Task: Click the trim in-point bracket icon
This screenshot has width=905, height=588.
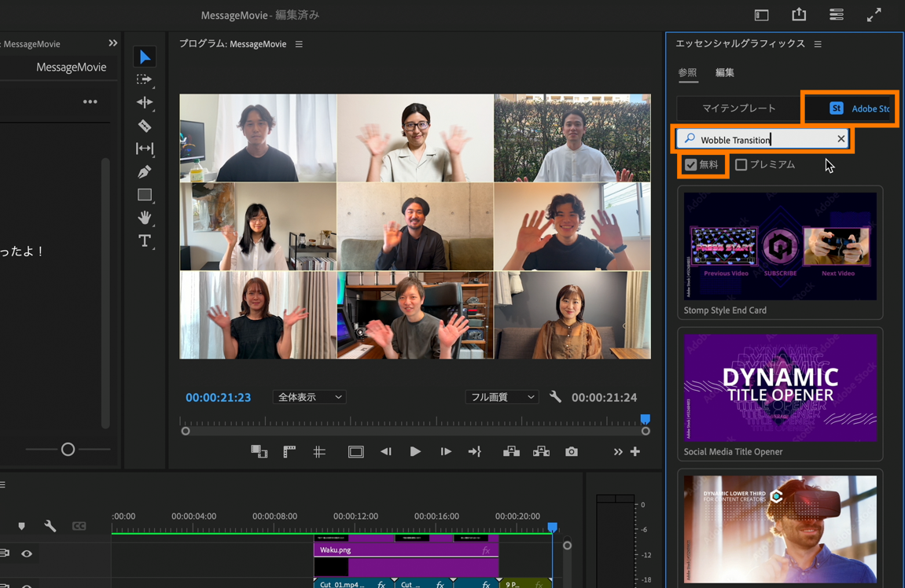Action: click(289, 451)
